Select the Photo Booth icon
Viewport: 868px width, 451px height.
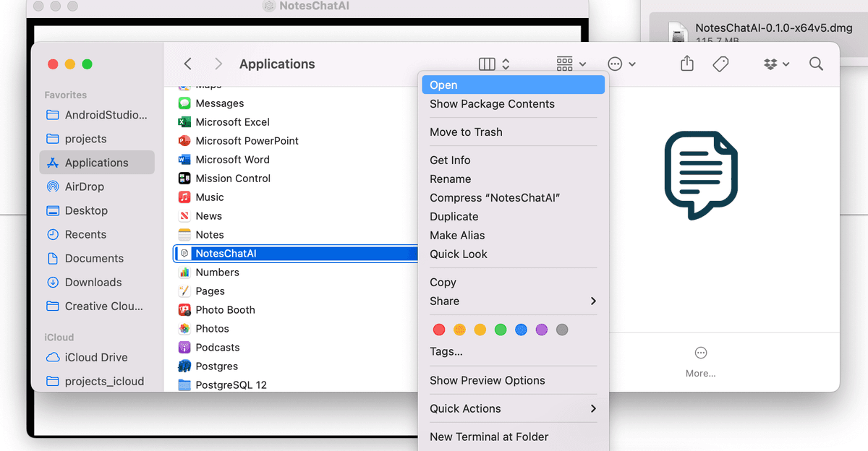pyautogui.click(x=184, y=310)
